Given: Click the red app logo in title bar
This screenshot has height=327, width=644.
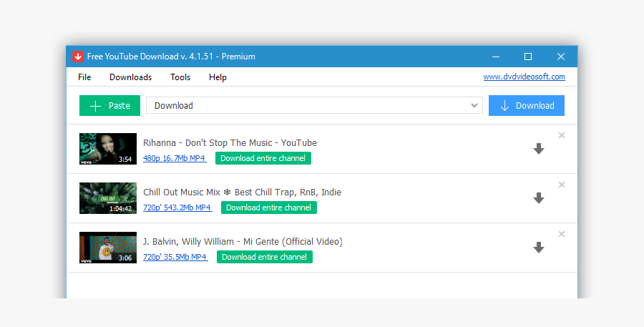Looking at the screenshot, I should (x=77, y=57).
